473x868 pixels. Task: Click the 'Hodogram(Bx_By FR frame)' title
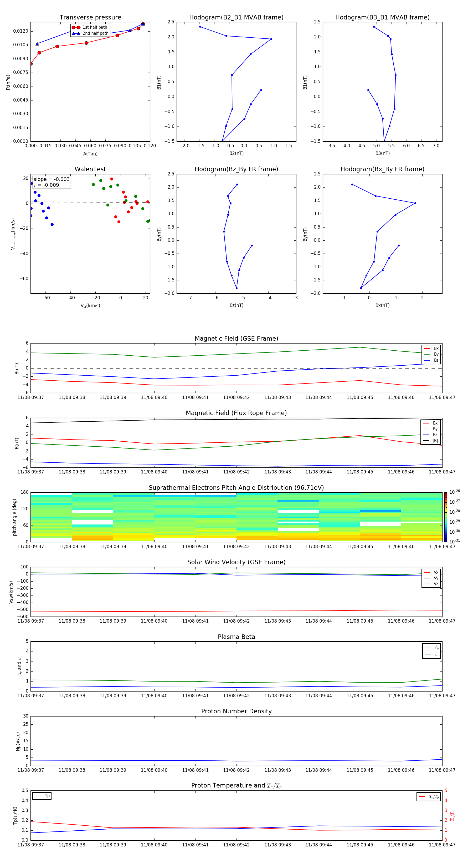[382, 169]
